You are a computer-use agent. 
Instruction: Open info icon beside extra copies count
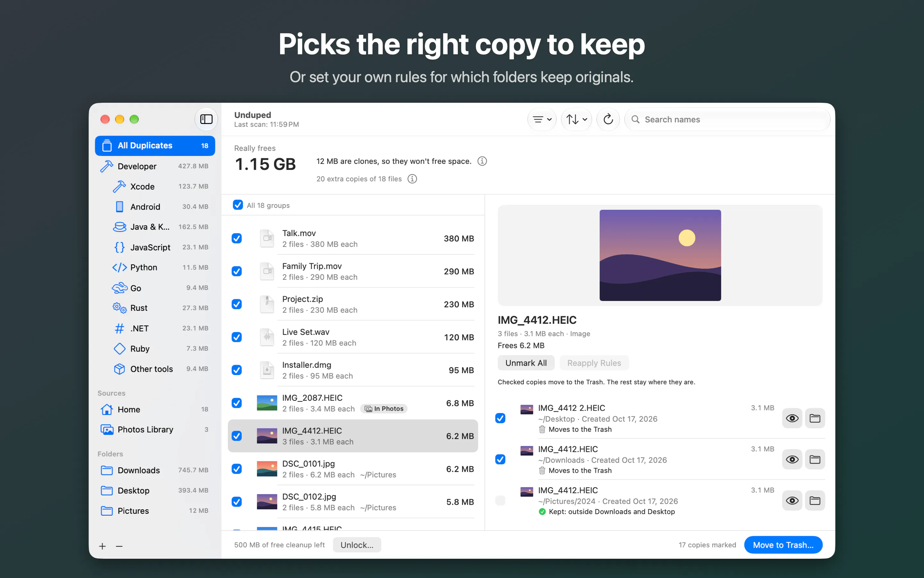(412, 179)
